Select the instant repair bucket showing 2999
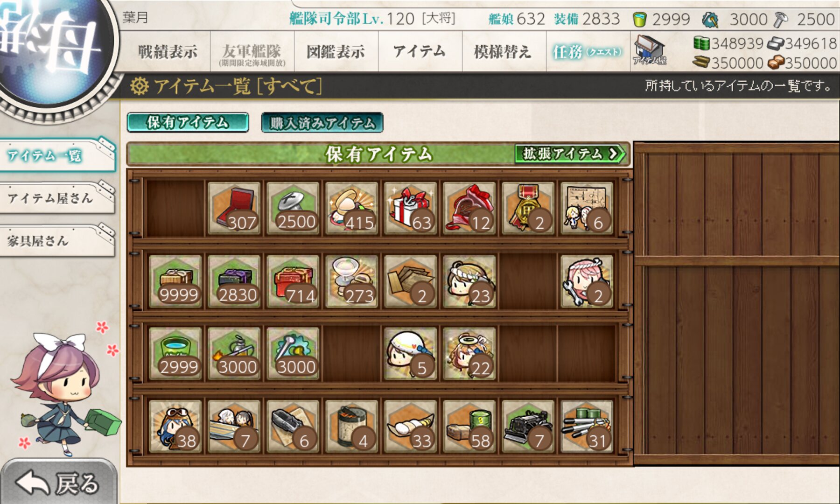The width and height of the screenshot is (840, 504). [x=175, y=353]
